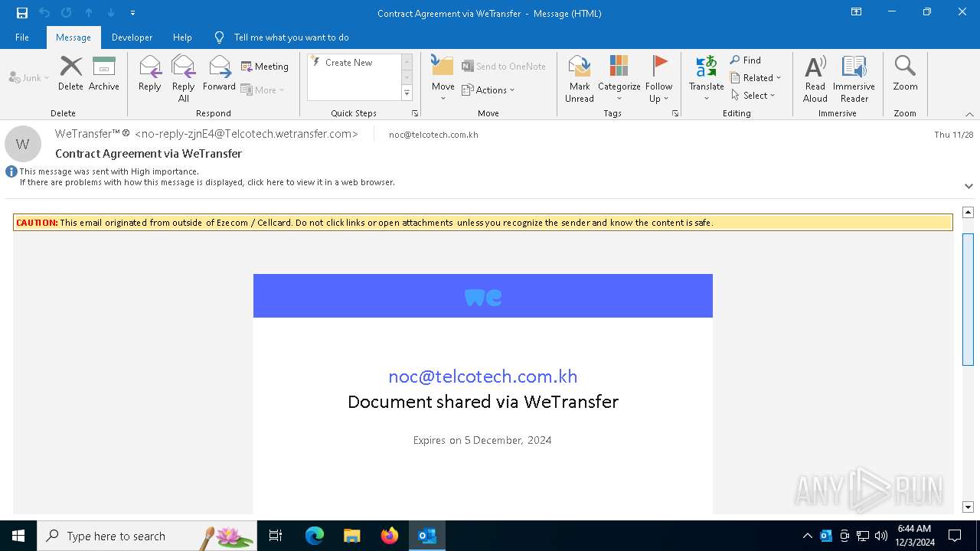Select the Message ribbon tab
Viewport: 980px width, 551px height.
pos(73,37)
